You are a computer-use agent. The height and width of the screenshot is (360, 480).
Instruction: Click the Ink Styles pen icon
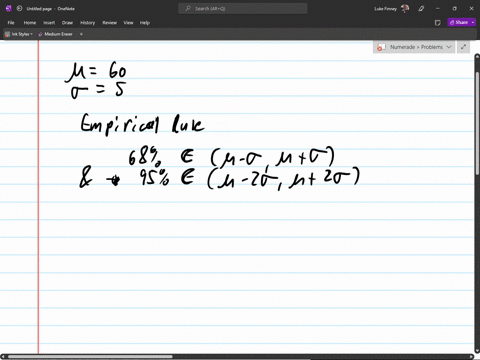coord(7,34)
